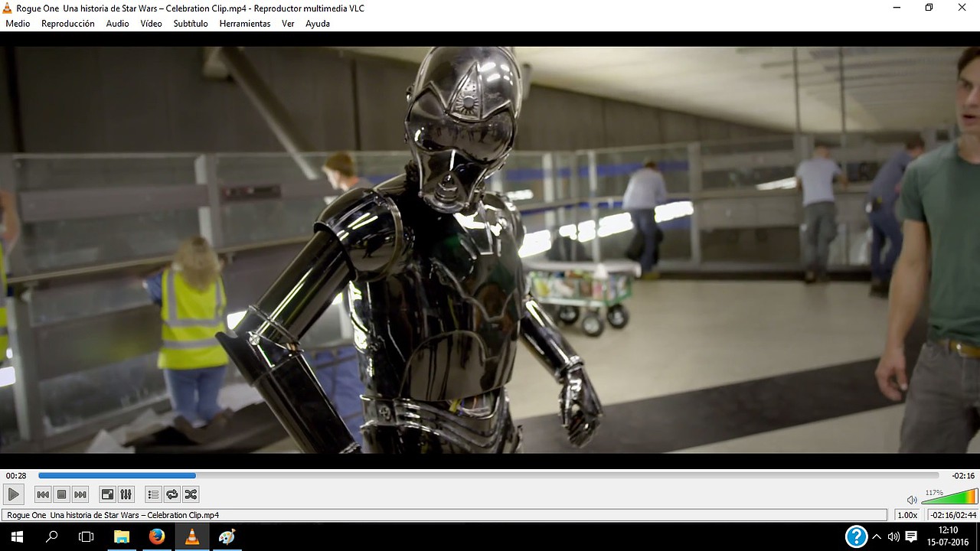The image size is (980, 551).
Task: Click the file name in the status bar
Action: tap(113, 515)
